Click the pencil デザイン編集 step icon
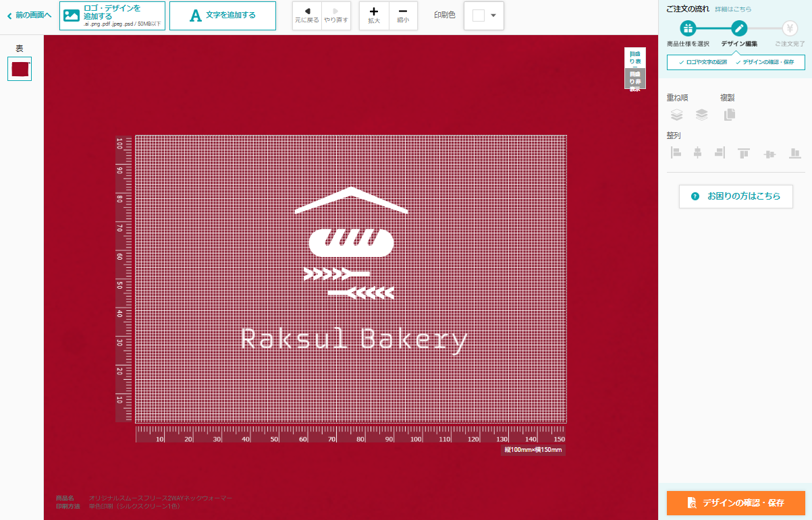The width and height of the screenshot is (812, 520). point(739,28)
